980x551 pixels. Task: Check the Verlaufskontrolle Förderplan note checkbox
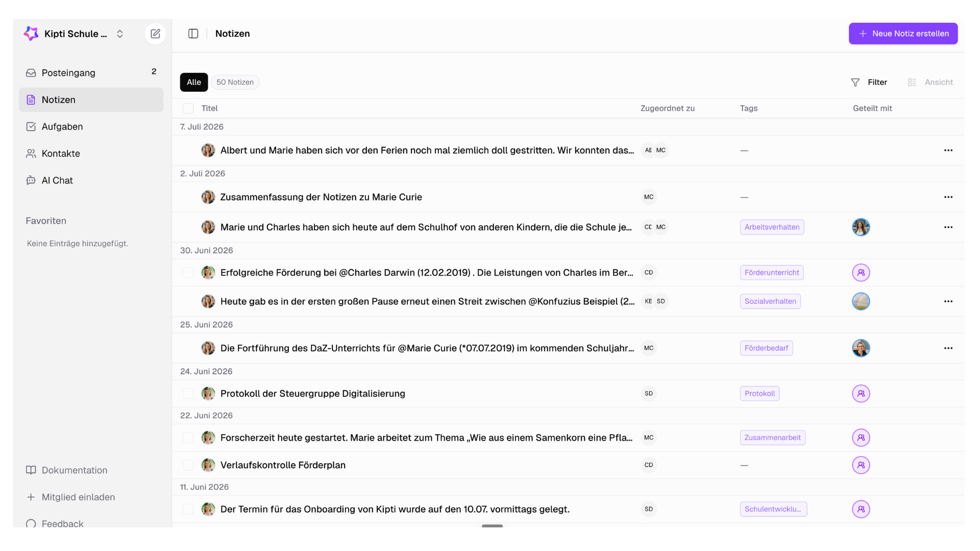(x=188, y=465)
